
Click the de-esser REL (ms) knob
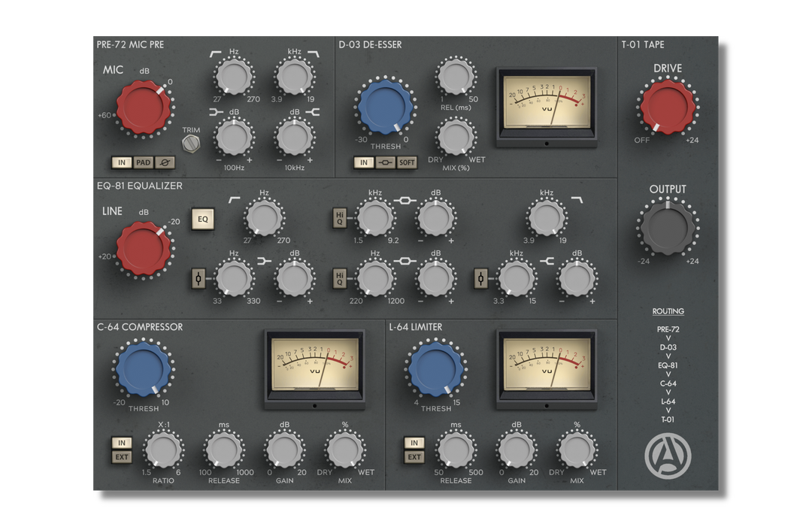[x=456, y=76]
